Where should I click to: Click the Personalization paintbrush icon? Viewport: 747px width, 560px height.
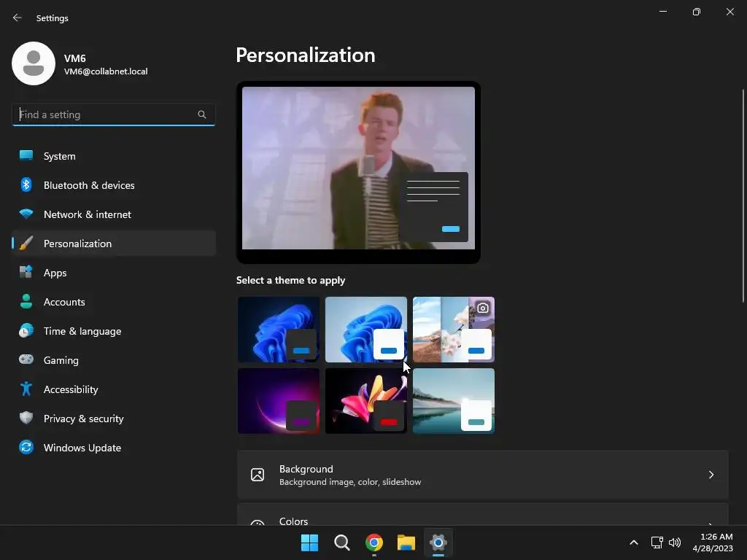26,244
